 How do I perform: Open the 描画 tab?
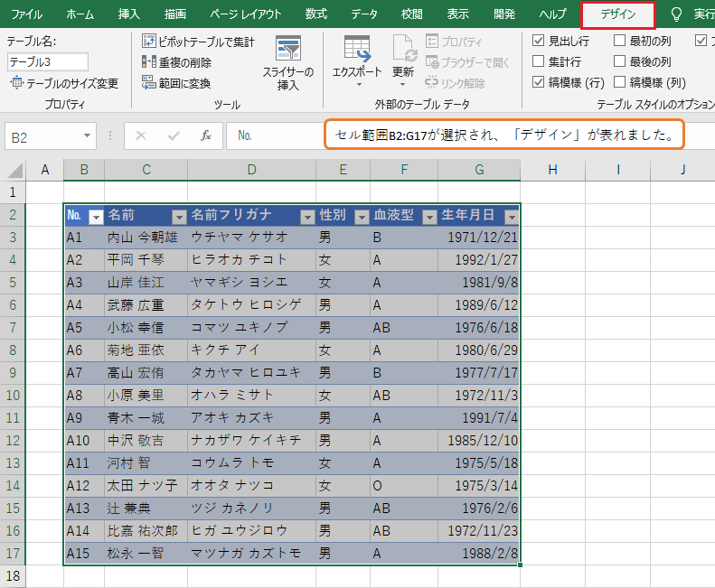point(175,14)
